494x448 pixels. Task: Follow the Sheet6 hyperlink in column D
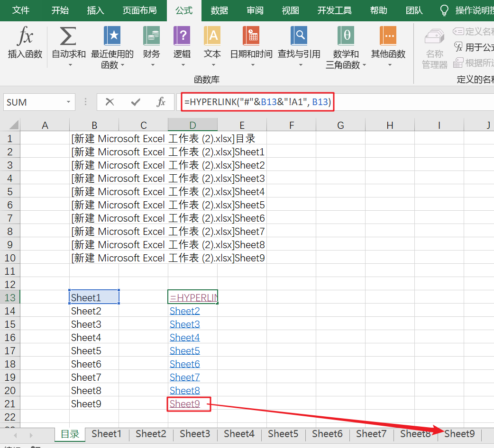(184, 364)
